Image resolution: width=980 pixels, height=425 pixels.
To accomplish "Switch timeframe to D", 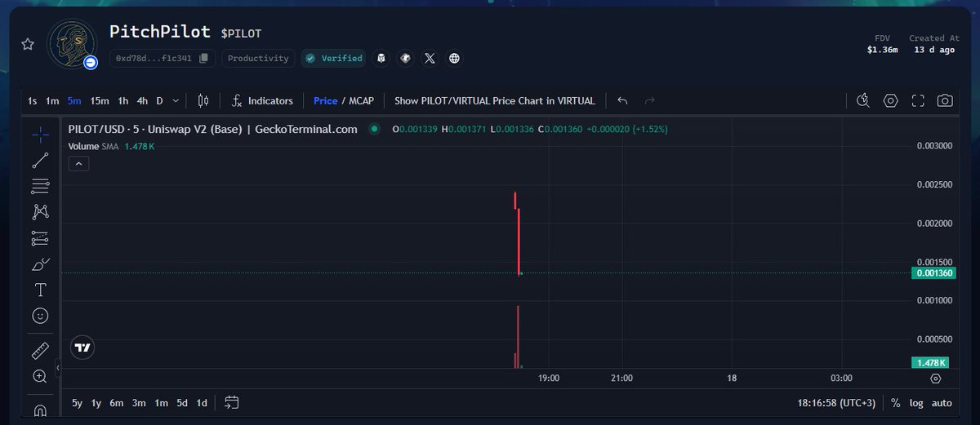I will [x=159, y=101].
